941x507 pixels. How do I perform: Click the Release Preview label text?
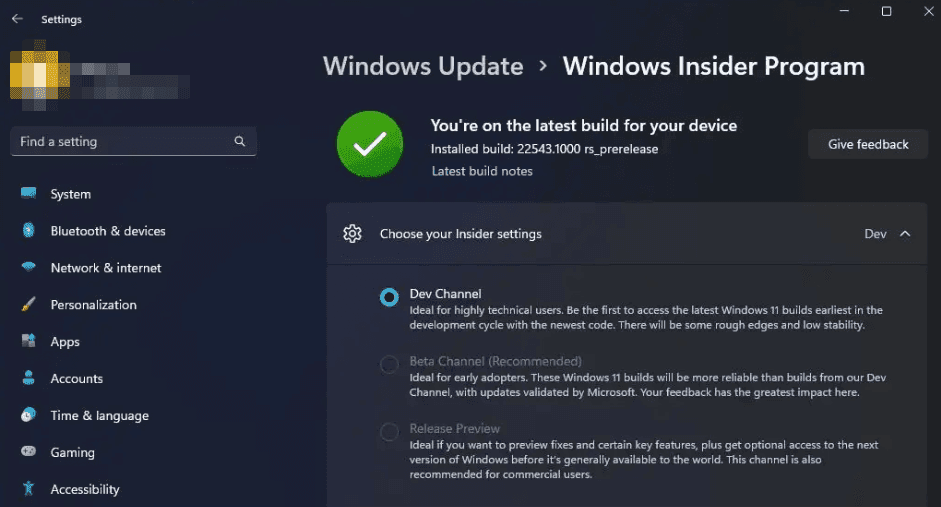point(454,428)
